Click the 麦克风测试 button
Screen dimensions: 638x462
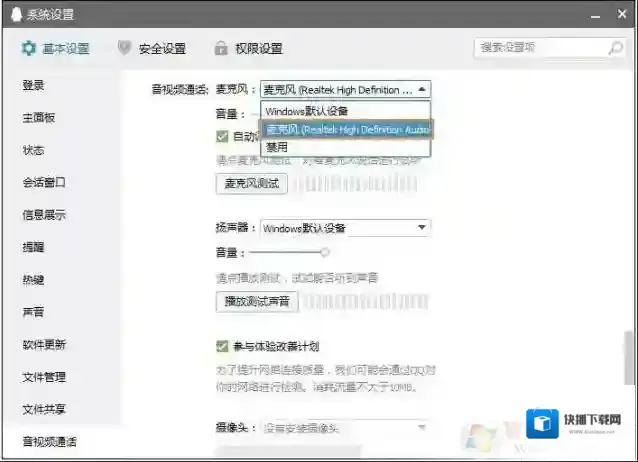point(252,184)
